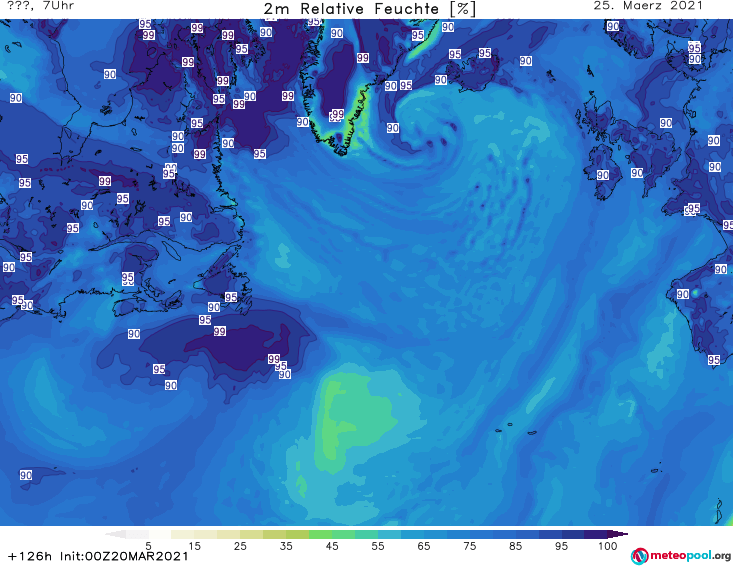Click the map title '2m Relative Feuchte [%]'

369,8
